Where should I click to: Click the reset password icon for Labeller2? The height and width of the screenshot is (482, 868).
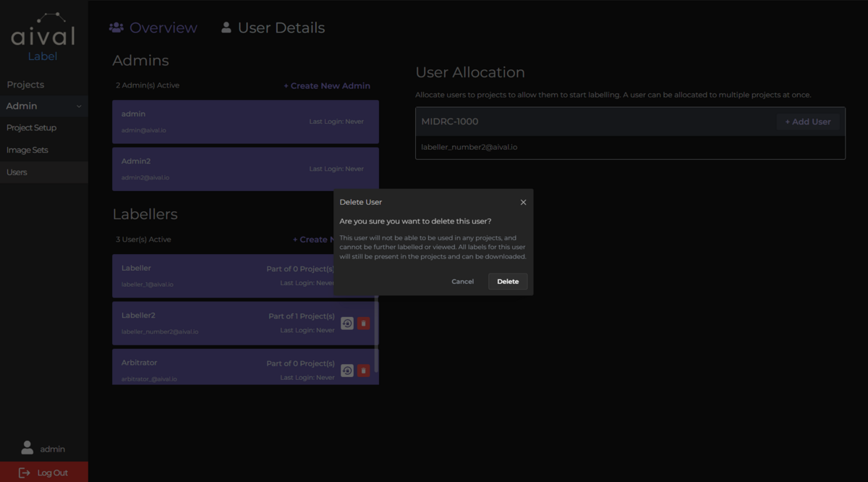[x=347, y=323]
